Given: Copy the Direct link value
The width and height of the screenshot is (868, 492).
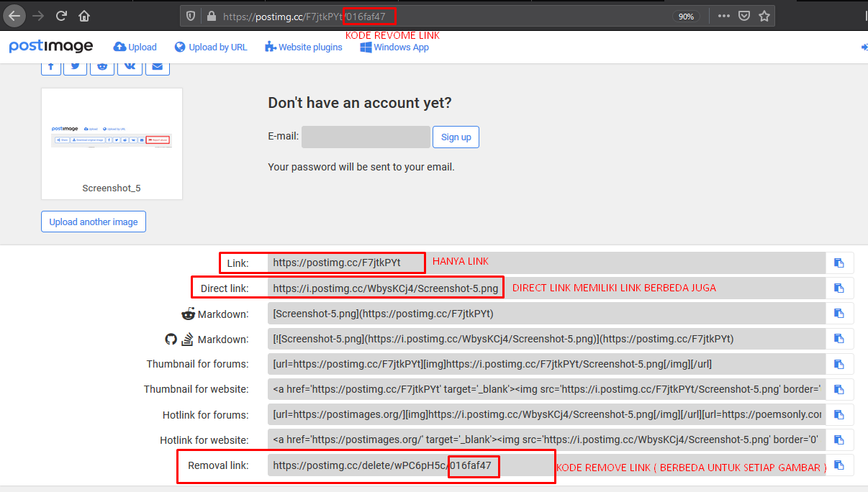Looking at the screenshot, I should pyautogui.click(x=838, y=288).
